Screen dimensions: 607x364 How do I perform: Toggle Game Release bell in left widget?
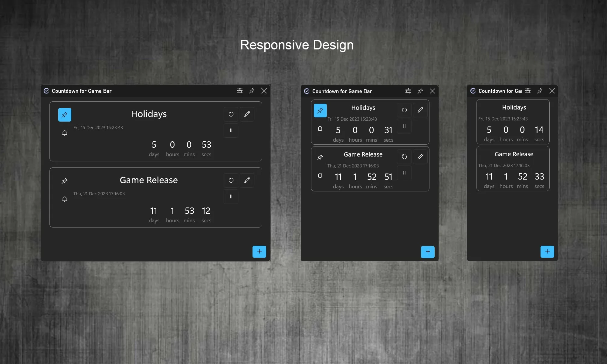coord(65,199)
